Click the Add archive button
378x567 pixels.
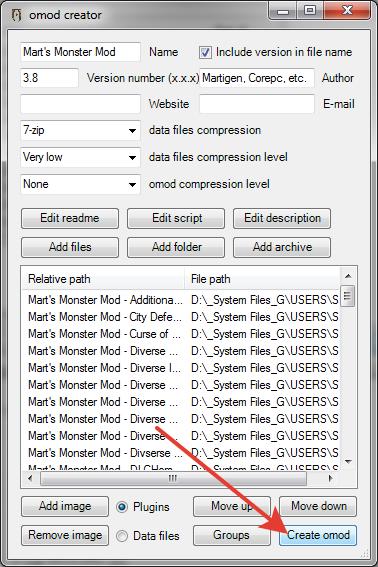[282, 247]
